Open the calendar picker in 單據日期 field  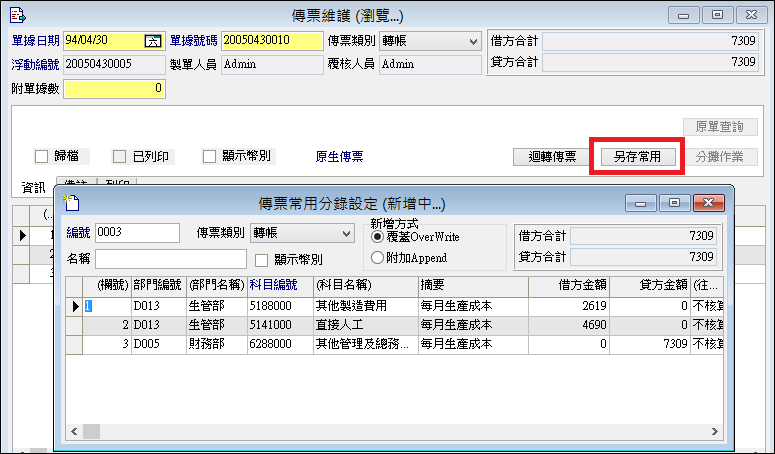153,41
